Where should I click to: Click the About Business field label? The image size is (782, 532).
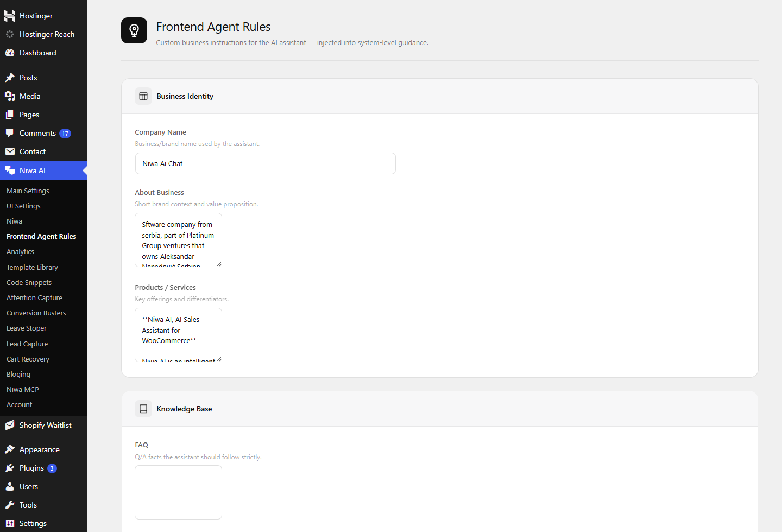point(159,192)
